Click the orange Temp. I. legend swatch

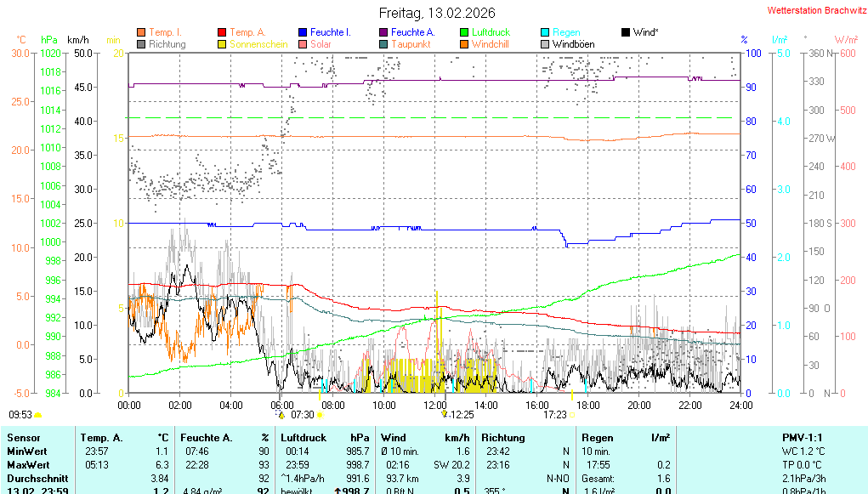click(x=141, y=32)
